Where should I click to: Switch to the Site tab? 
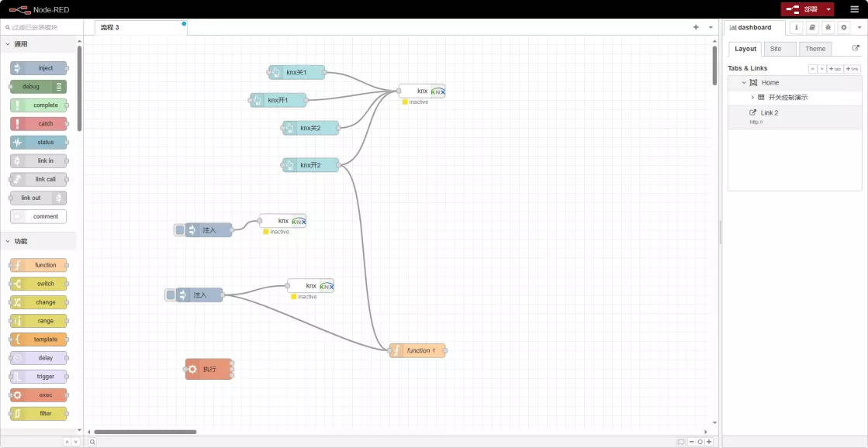pos(776,49)
